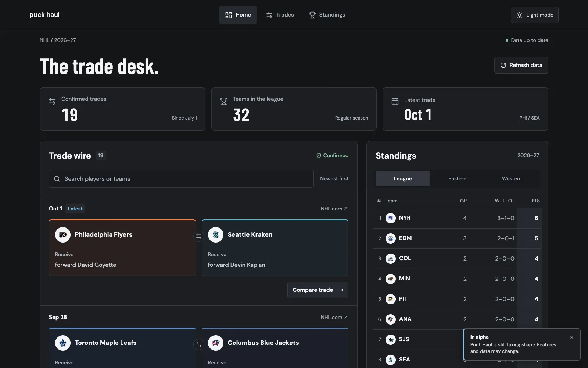The image size is (588, 368).
Task: Click the magnifier icon in search field
Action: [x=57, y=179]
